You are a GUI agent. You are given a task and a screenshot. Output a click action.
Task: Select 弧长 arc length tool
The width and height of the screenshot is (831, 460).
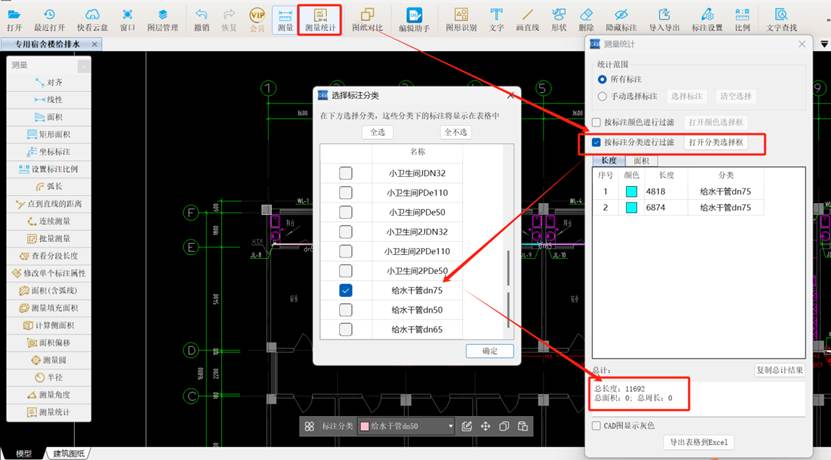click(49, 187)
